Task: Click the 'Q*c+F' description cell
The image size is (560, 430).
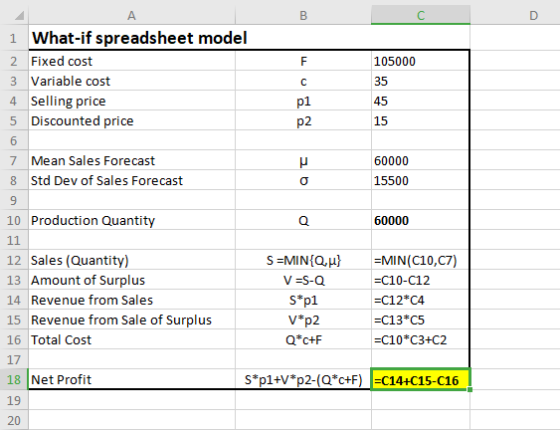Action: [x=303, y=340]
